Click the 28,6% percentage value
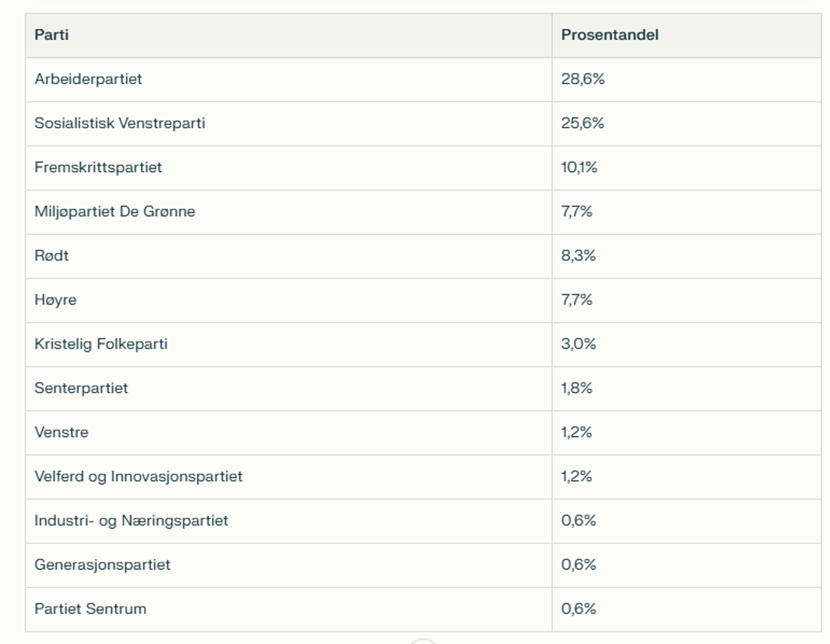The height and width of the screenshot is (644, 830). click(583, 79)
